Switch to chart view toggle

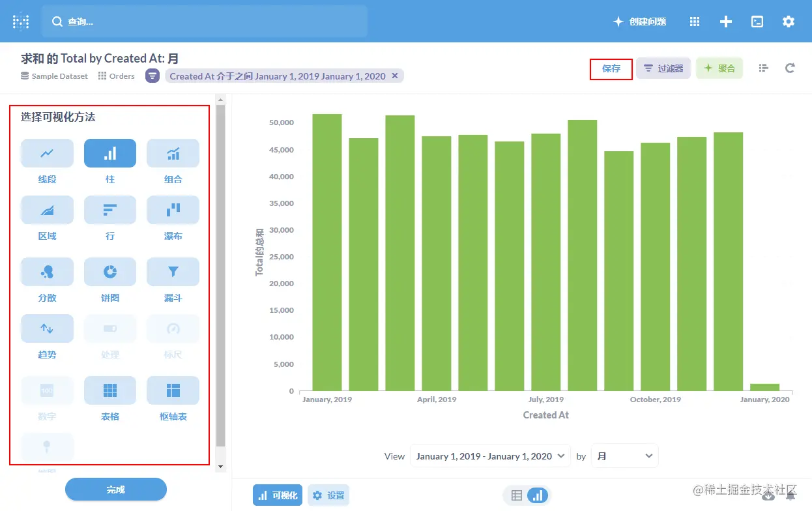538,495
